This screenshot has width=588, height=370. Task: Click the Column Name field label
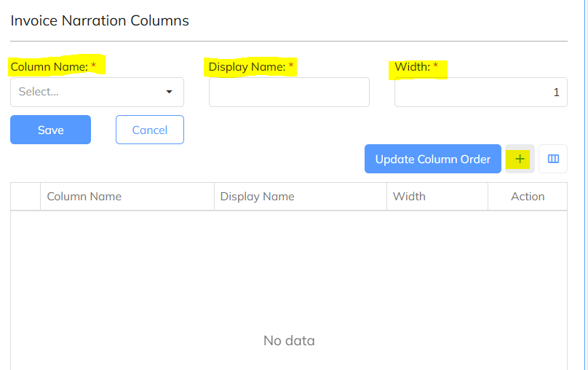(49, 67)
